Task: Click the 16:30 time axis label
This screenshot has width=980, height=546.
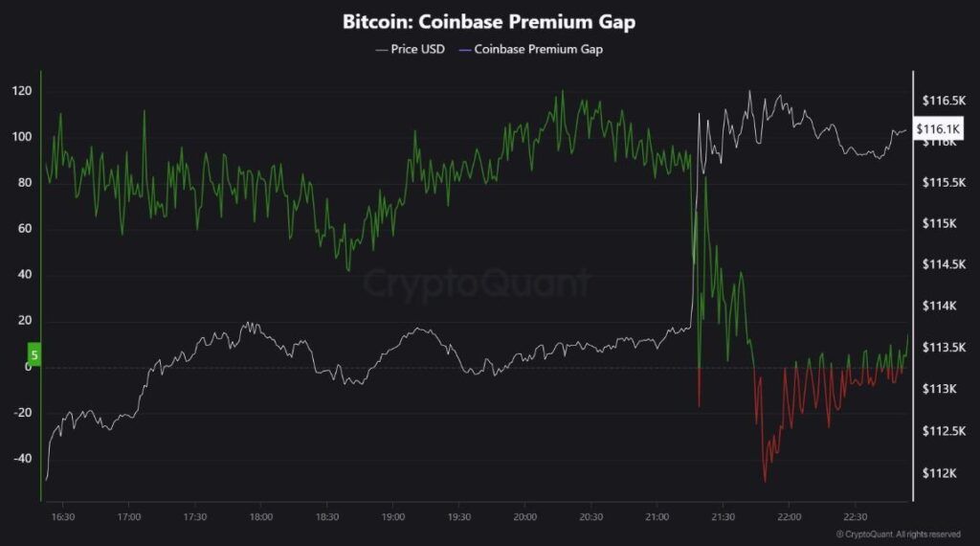Action: pos(62,515)
